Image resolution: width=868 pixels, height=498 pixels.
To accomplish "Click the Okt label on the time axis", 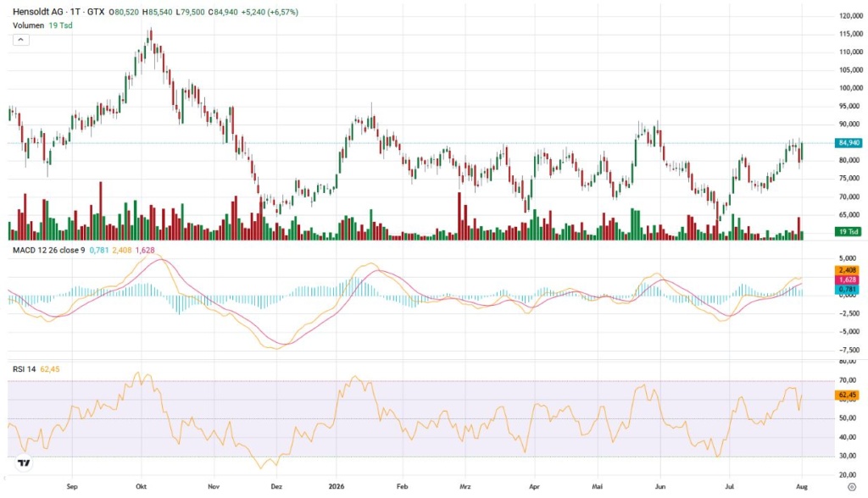I will pyautogui.click(x=142, y=487).
